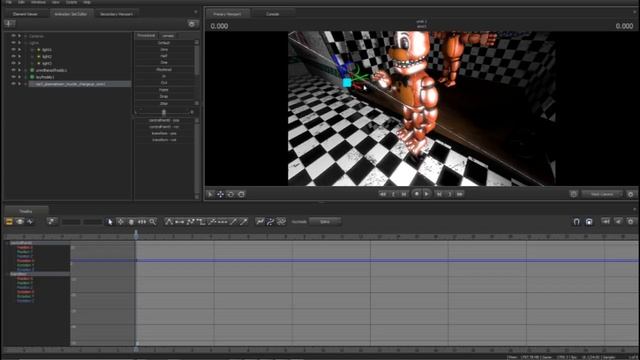Toggle eye visibility for second green-icon model

click(x=13, y=77)
